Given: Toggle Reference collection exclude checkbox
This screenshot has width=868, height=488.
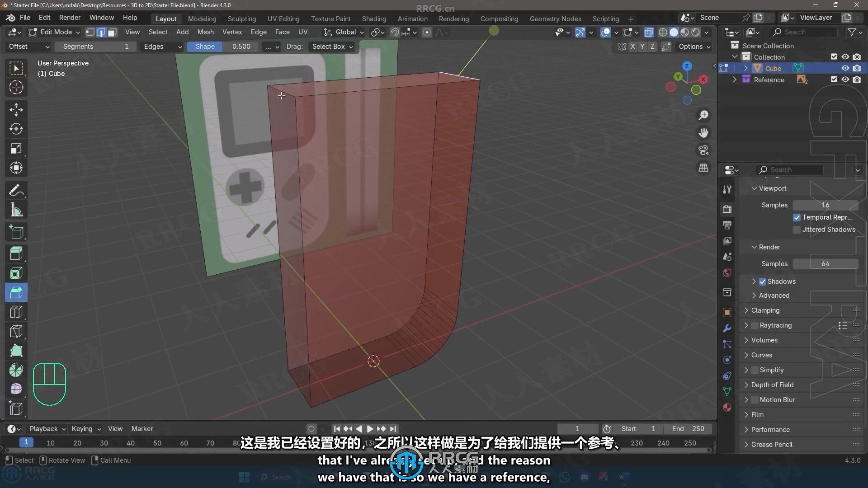Looking at the screenshot, I should click(x=834, y=80).
